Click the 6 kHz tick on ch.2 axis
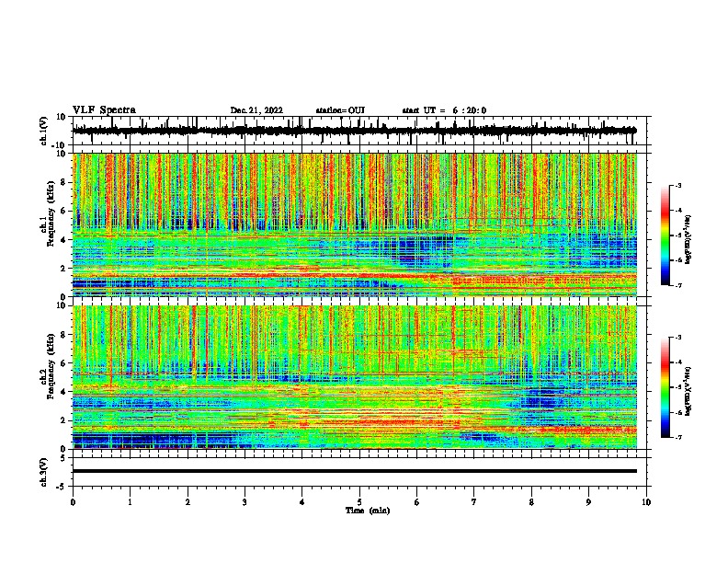728x563 pixels. (x=64, y=362)
